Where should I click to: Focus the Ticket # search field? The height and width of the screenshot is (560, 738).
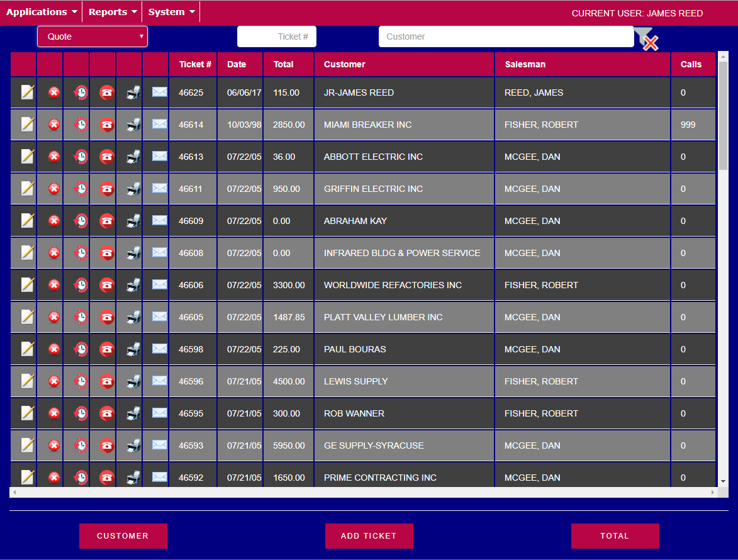[277, 36]
